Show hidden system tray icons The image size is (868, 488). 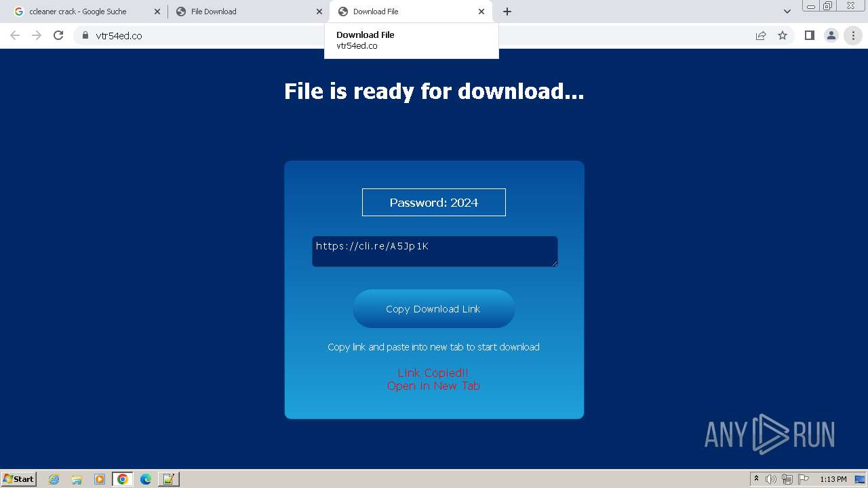[756, 479]
